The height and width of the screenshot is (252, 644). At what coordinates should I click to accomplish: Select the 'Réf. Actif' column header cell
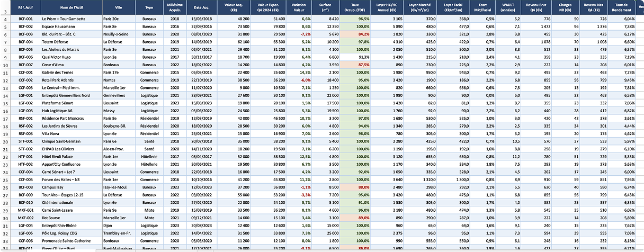[26, 7]
